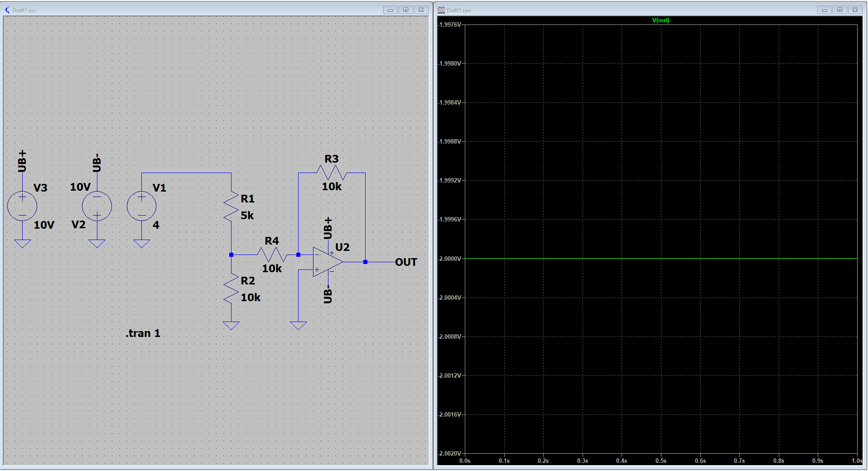
Task: Click the 10k value of R3
Action: [x=332, y=187]
